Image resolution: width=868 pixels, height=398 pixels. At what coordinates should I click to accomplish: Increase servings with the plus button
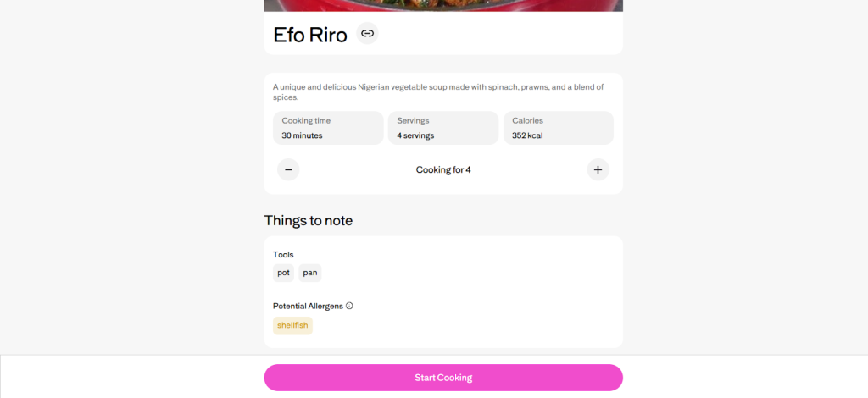coord(598,169)
